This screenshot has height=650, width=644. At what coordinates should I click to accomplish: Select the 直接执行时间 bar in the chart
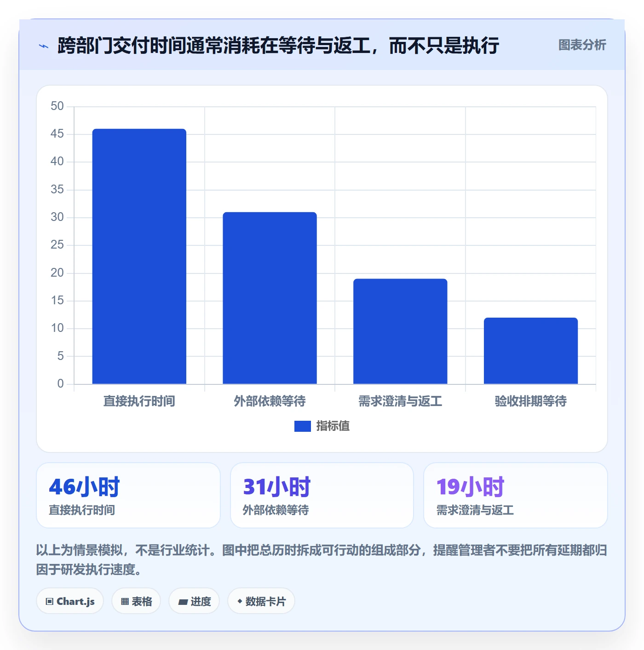139,256
